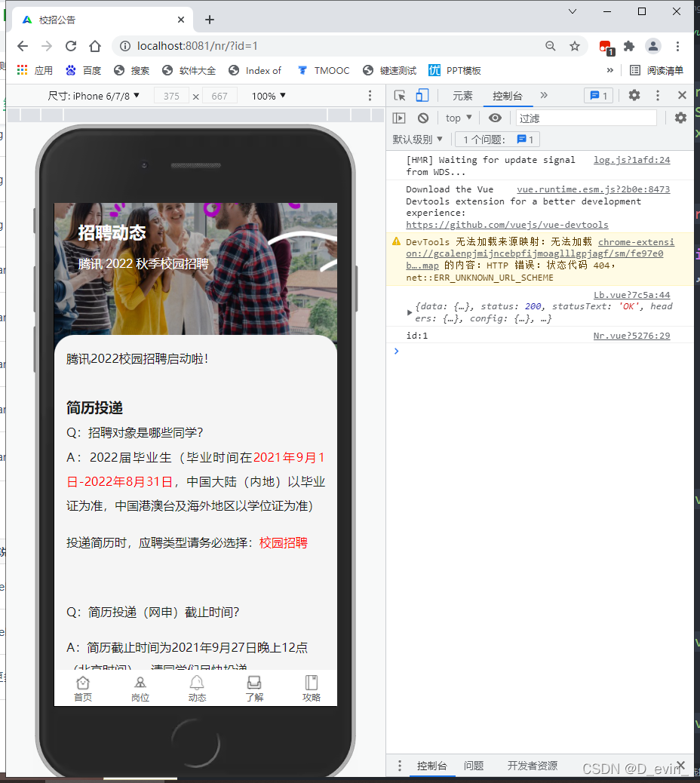Open the TMOOC bookmark
The height and width of the screenshot is (783, 700).
coord(324,70)
